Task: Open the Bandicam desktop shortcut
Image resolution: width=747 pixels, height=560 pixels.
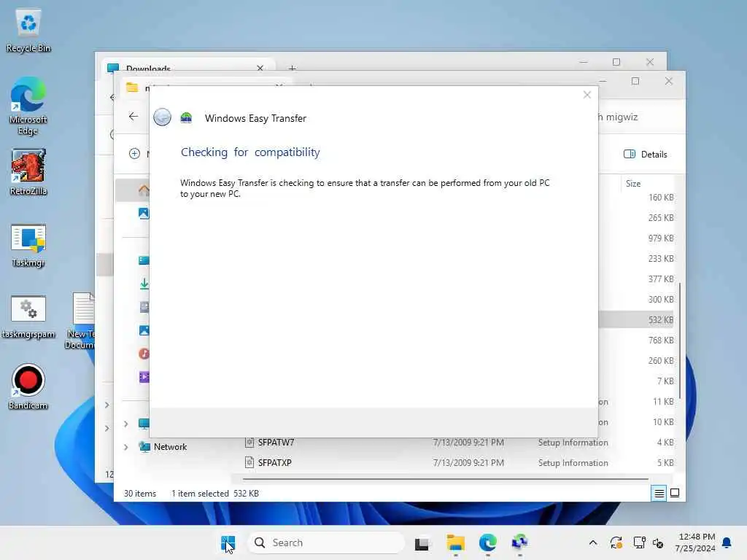Action: tap(28, 386)
